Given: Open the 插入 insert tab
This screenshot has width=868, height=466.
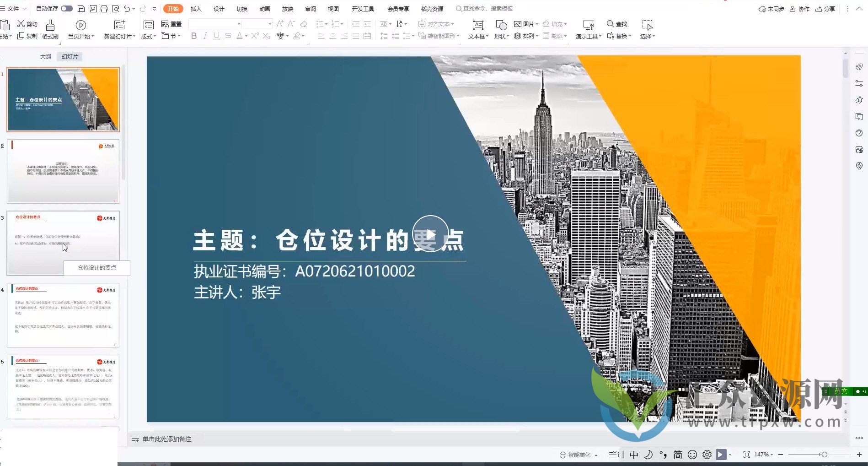Looking at the screenshot, I should [x=196, y=9].
